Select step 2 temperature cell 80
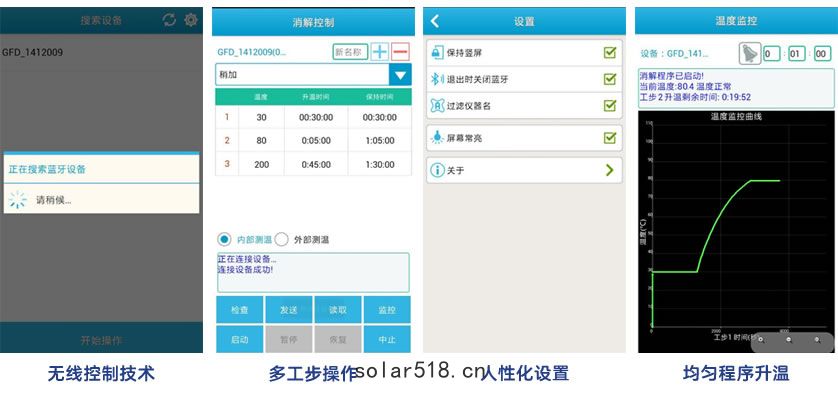Screen dimensions: 838x393 [261, 141]
